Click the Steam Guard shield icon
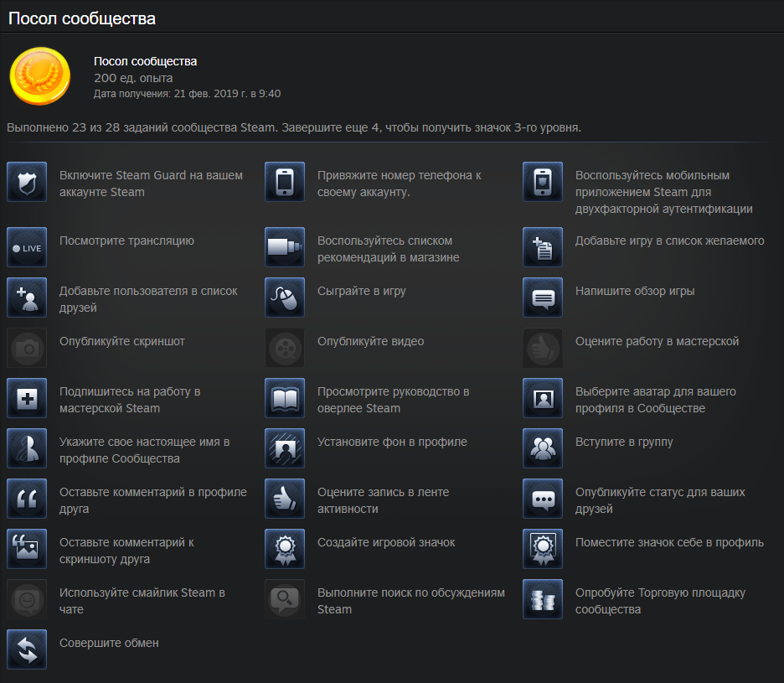 27,182
